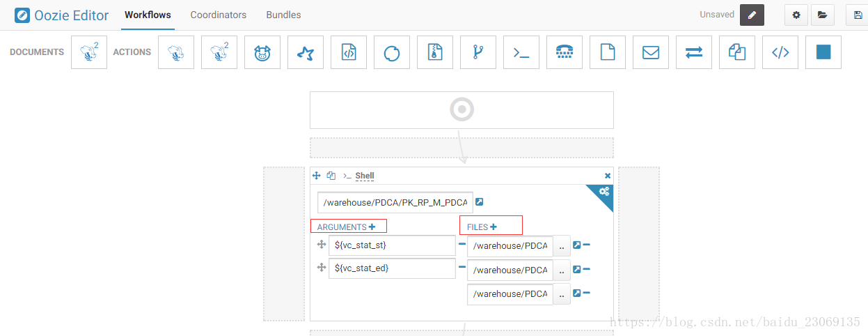
Task: Open the script file link next to PK_RP_M_PDCA path
Action: (480, 202)
